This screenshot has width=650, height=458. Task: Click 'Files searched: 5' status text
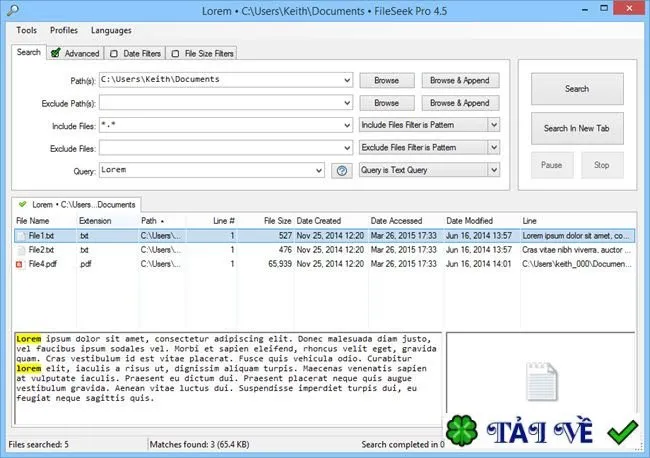[39, 445]
